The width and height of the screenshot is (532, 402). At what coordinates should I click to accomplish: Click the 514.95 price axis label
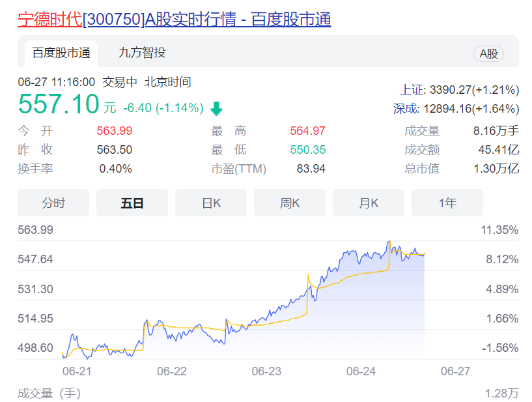coord(35,319)
